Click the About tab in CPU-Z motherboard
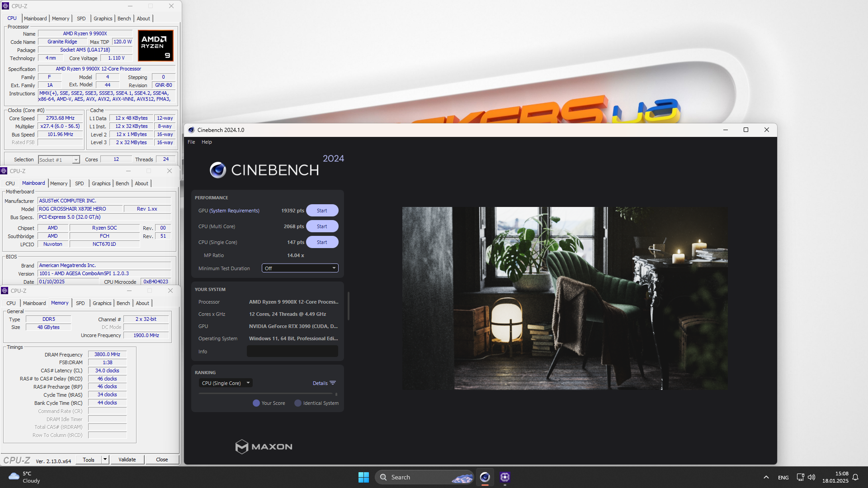The height and width of the screenshot is (488, 868). [142, 183]
